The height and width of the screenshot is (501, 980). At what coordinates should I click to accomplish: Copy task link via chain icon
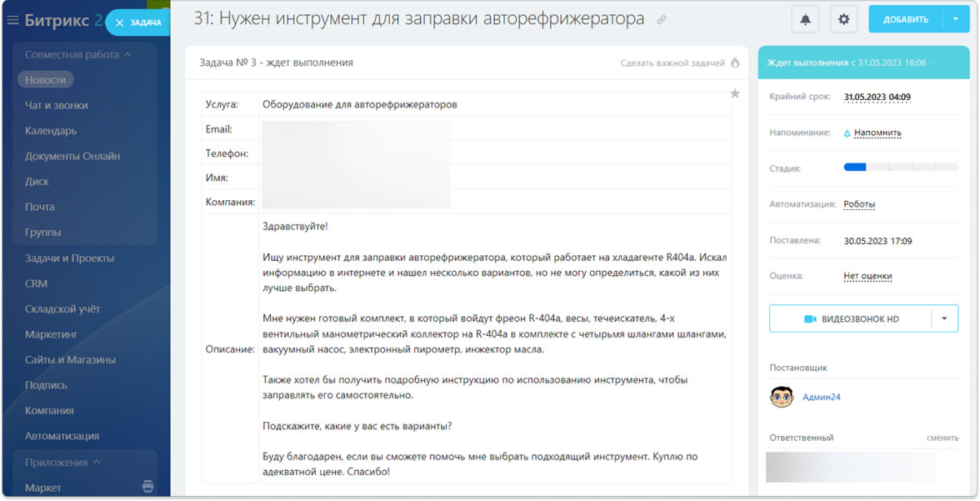662,20
